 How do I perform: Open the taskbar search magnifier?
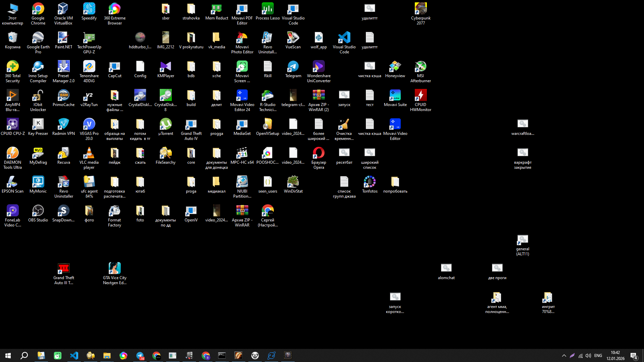[24, 356]
